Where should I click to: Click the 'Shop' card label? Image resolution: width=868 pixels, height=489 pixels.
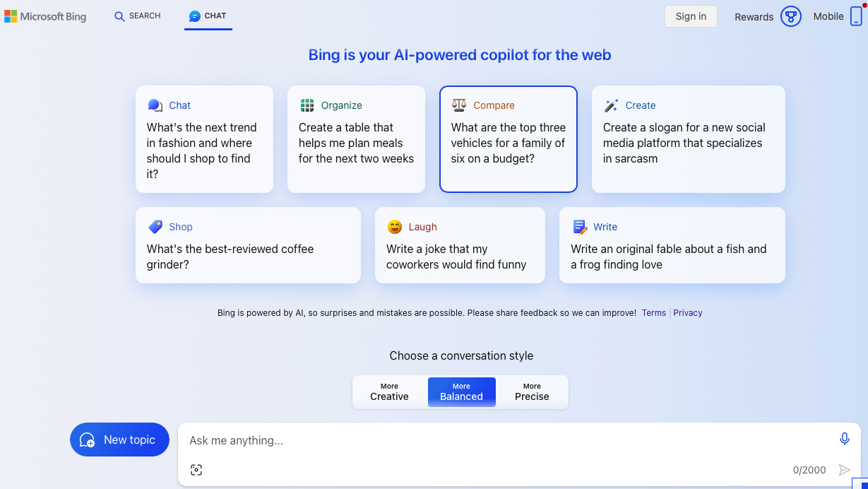click(181, 227)
